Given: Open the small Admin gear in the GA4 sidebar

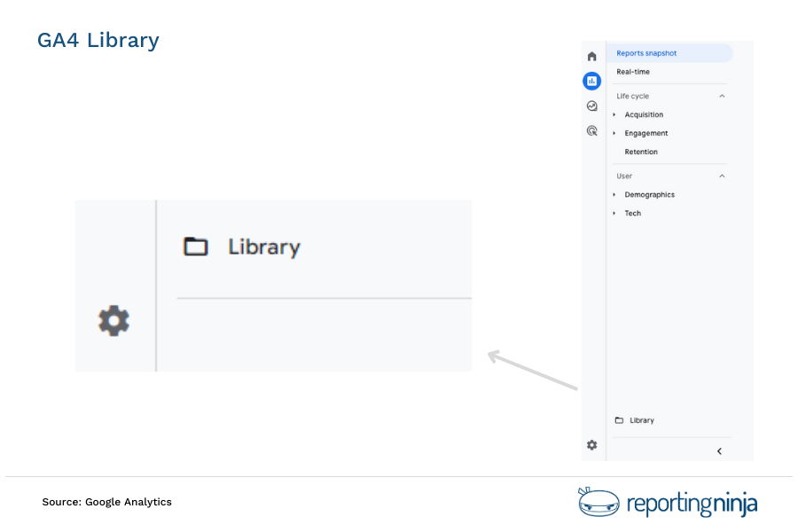Looking at the screenshot, I should (x=591, y=445).
